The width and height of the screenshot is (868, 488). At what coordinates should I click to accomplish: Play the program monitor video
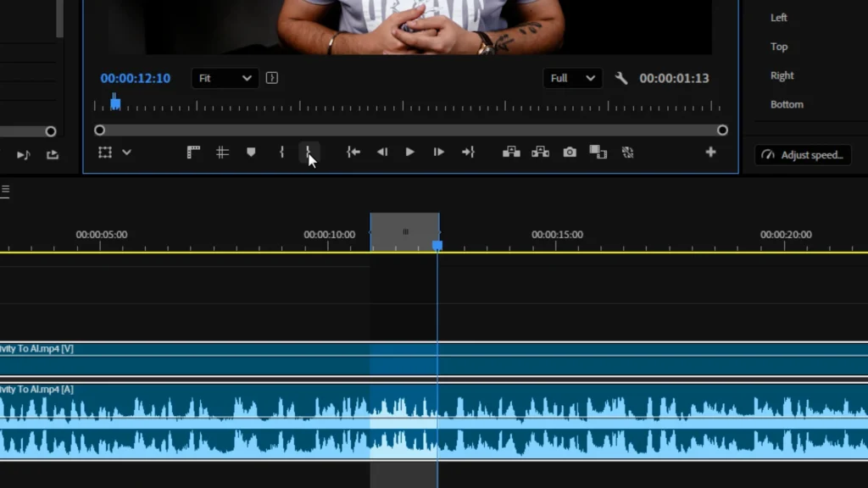click(409, 152)
